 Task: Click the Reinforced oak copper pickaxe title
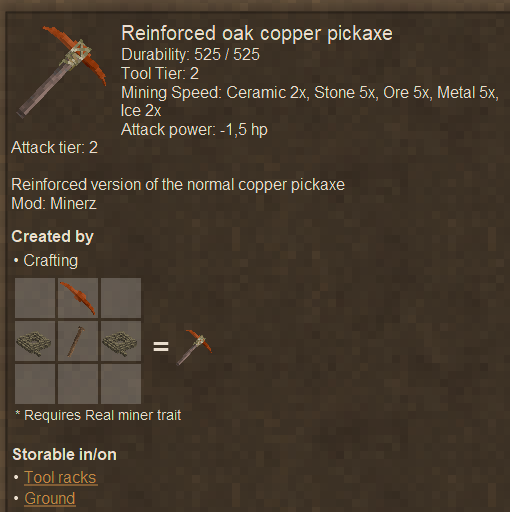[x=257, y=34]
